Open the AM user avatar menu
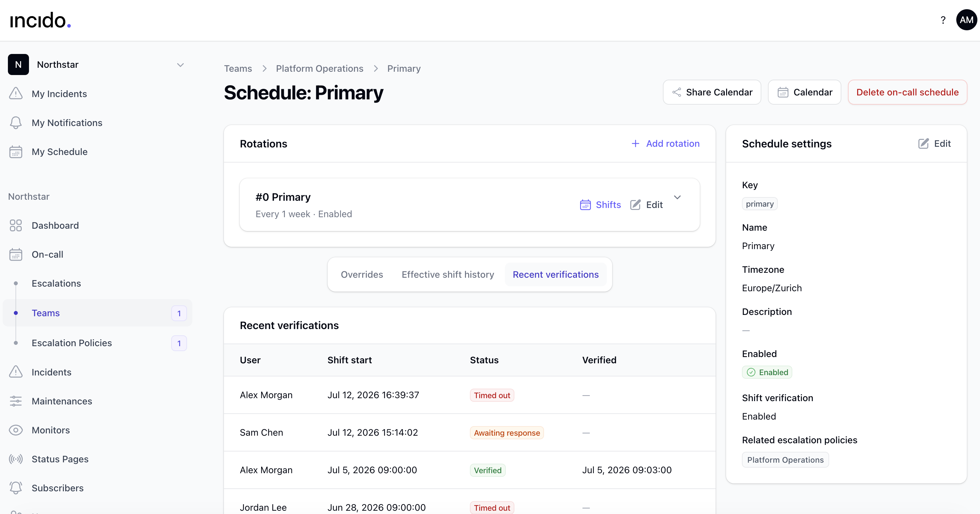The height and width of the screenshot is (514, 980). (x=966, y=20)
